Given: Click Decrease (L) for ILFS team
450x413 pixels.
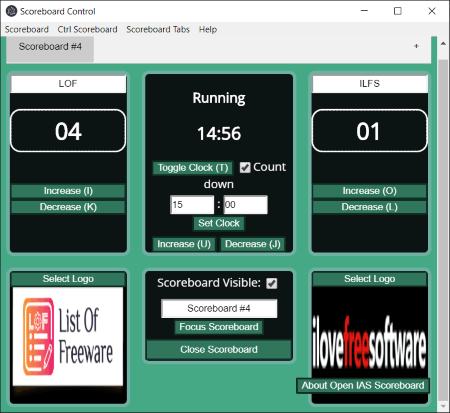Looking at the screenshot, I should pyautogui.click(x=369, y=207).
